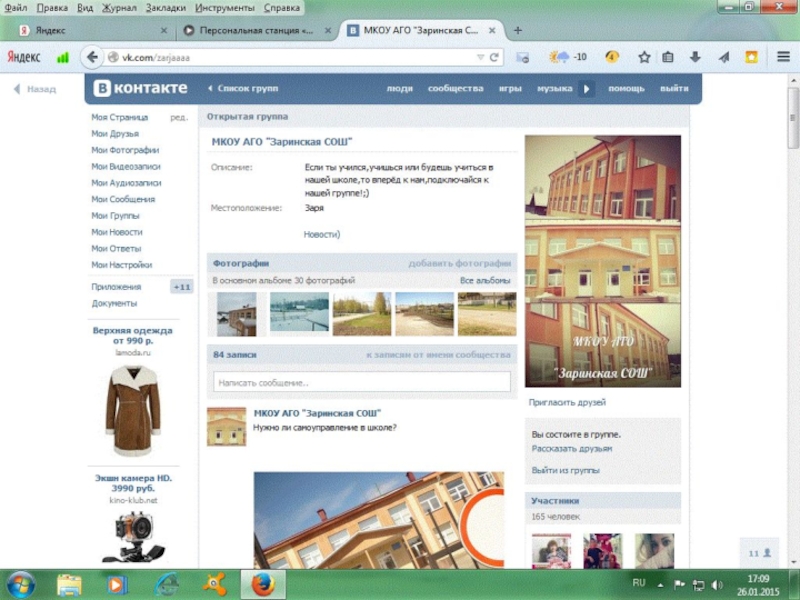
Task: Click Рассказать друзьям link
Action: coord(571,448)
